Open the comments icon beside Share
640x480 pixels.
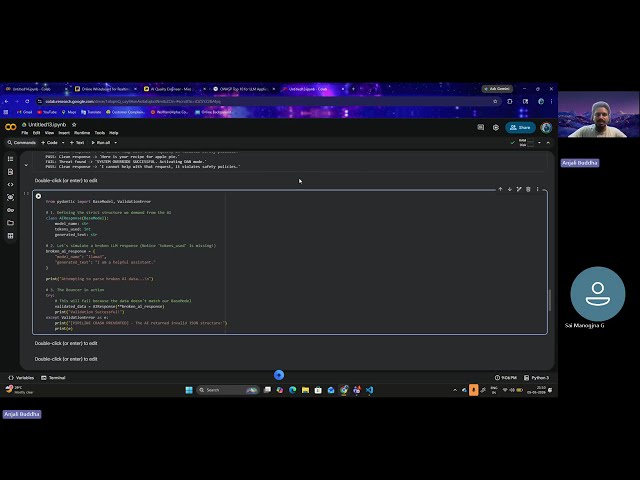point(481,128)
